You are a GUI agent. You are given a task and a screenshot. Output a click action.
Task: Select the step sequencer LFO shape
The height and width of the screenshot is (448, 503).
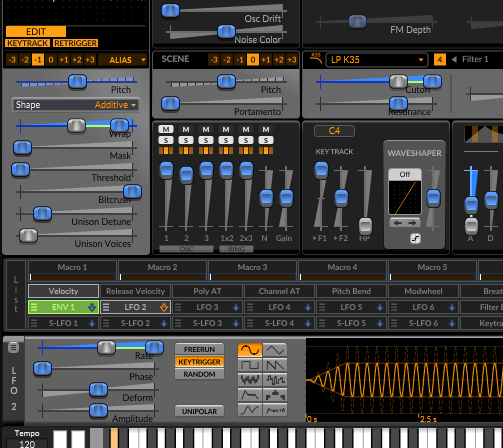[275, 395]
